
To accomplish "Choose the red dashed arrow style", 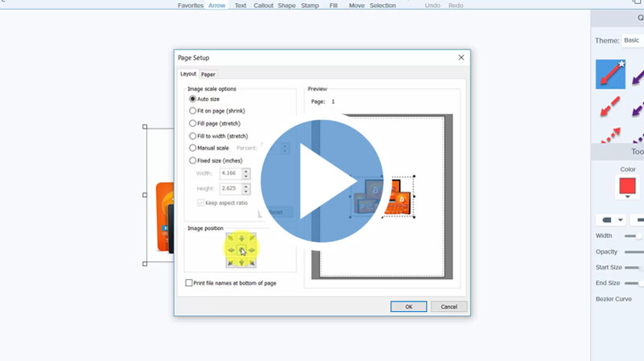I will (610, 106).
